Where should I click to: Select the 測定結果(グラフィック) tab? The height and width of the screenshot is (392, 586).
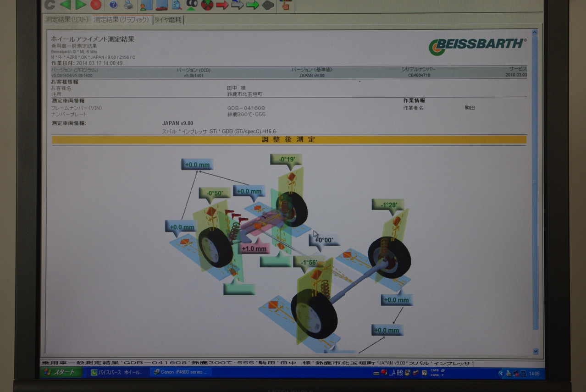[121, 20]
